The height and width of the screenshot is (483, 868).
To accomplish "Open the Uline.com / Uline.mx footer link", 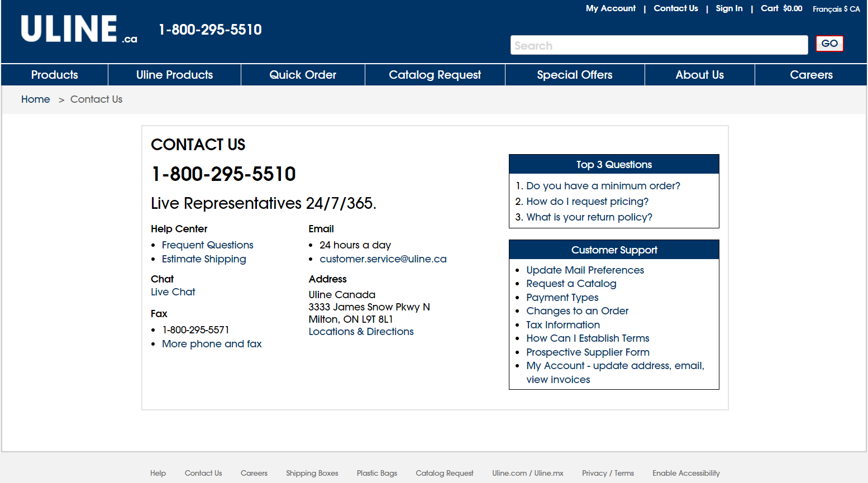I will (528, 473).
